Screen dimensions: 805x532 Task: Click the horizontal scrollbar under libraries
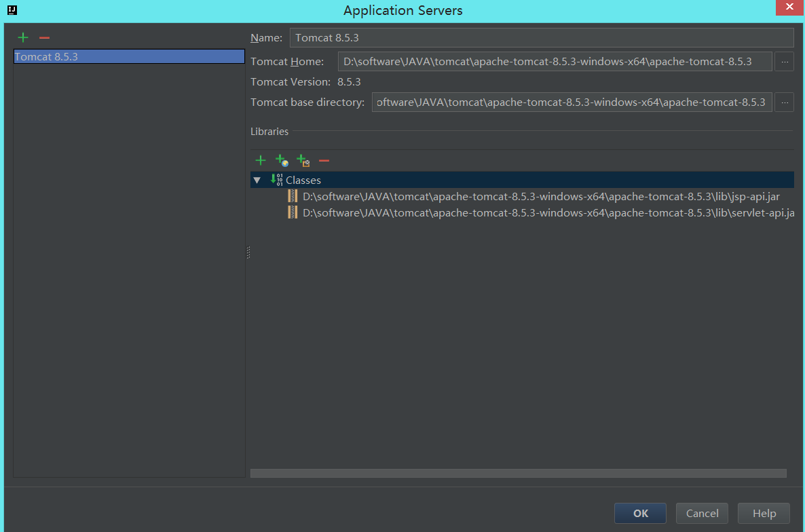tap(519, 473)
